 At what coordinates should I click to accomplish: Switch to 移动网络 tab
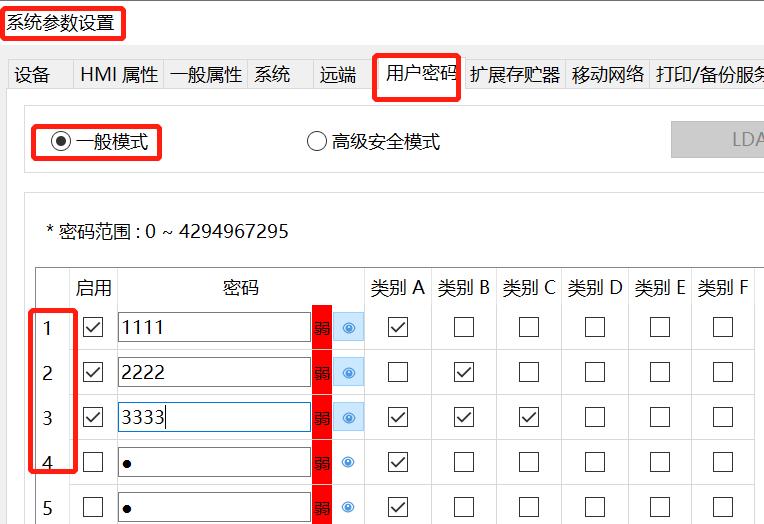[608, 75]
